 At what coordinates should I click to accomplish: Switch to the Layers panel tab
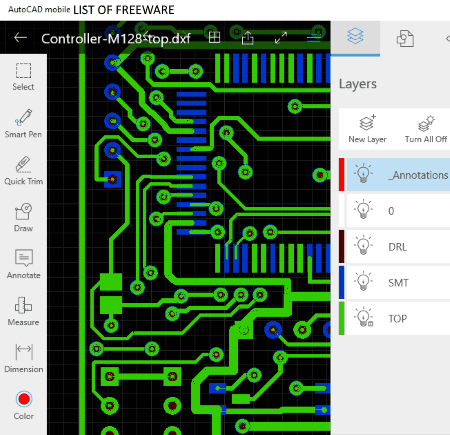click(355, 38)
